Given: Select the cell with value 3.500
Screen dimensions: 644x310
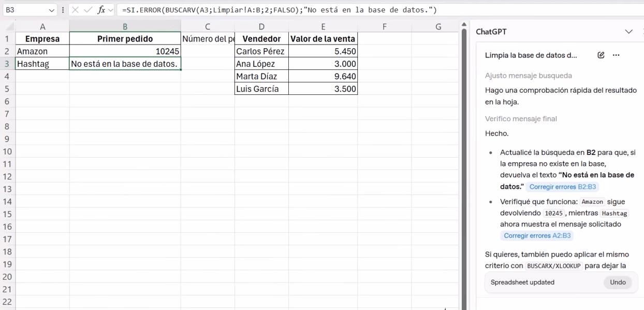Looking at the screenshot, I should pos(323,89).
